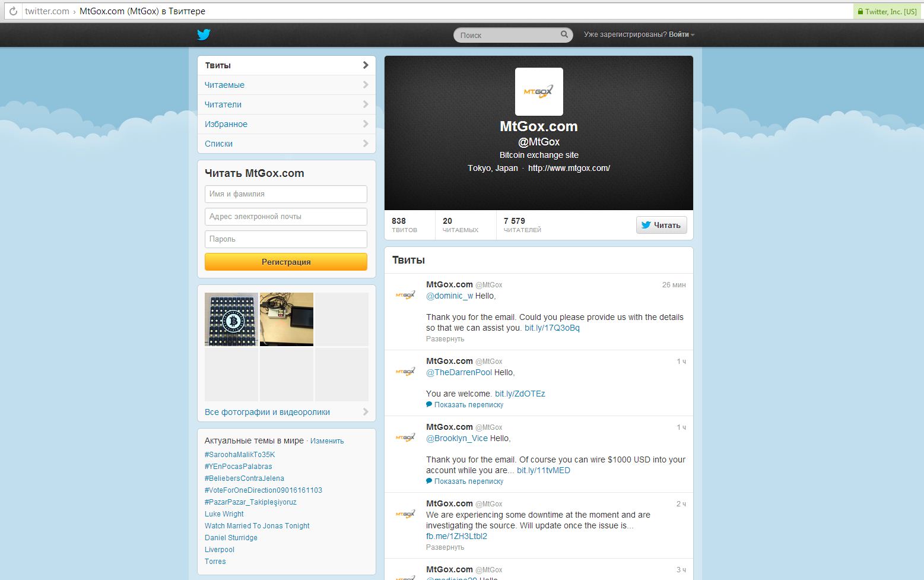Open MtGox avatar on @Brooklyn_Vice tweet
The width and height of the screenshot is (924, 580).
point(405,437)
